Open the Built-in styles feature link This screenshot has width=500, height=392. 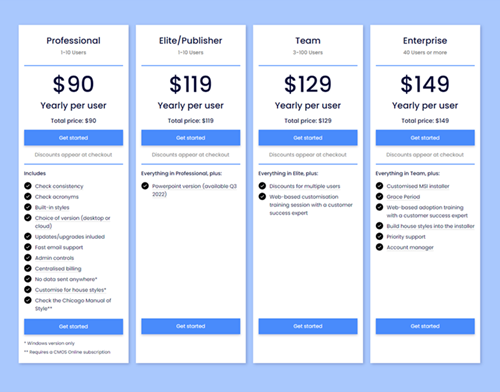coord(52,207)
